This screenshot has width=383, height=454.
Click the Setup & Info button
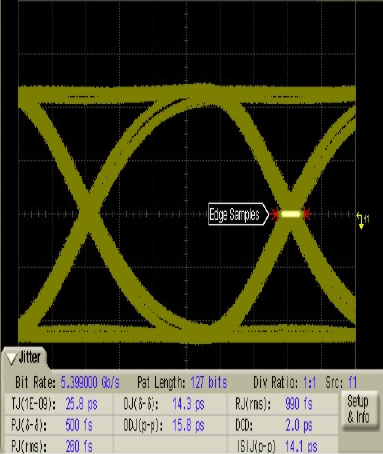click(x=360, y=410)
